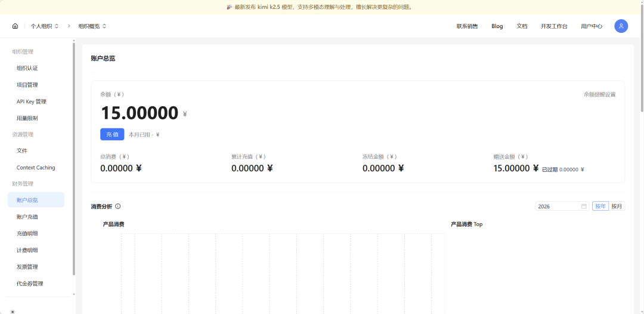
Task: Go to 账户充值 in the sidebar
Action: [x=27, y=217]
